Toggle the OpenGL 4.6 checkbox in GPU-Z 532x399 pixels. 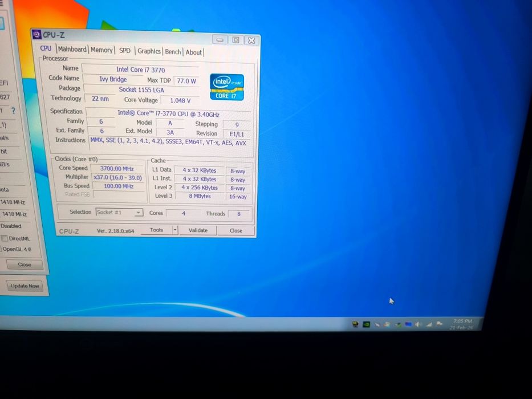pos(1,250)
